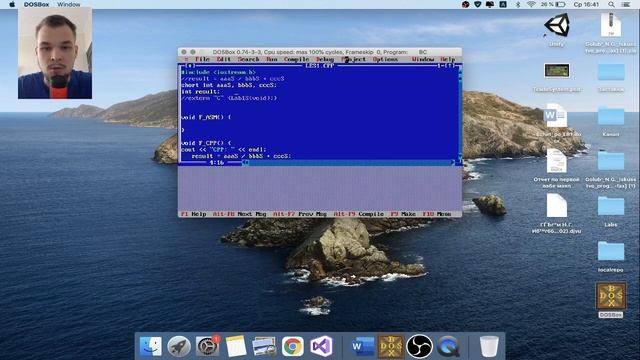Image resolution: width=640 pixels, height=360 pixels.
Task: Open Google Chrome from the Dock
Action: click(x=293, y=346)
